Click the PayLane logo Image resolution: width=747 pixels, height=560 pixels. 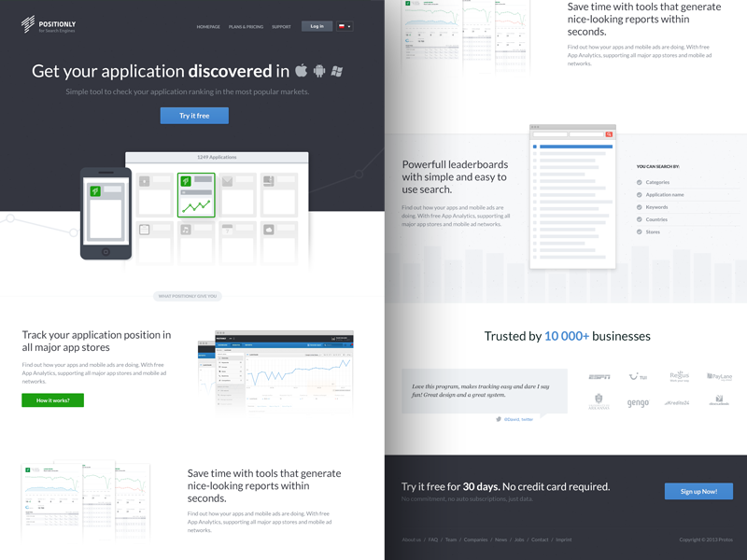click(719, 377)
